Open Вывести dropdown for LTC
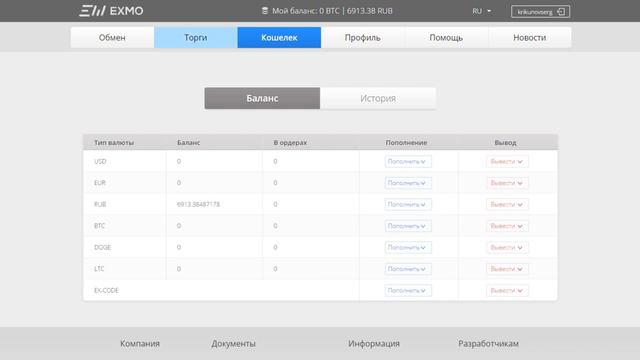This screenshot has height=360, width=640. click(x=507, y=269)
